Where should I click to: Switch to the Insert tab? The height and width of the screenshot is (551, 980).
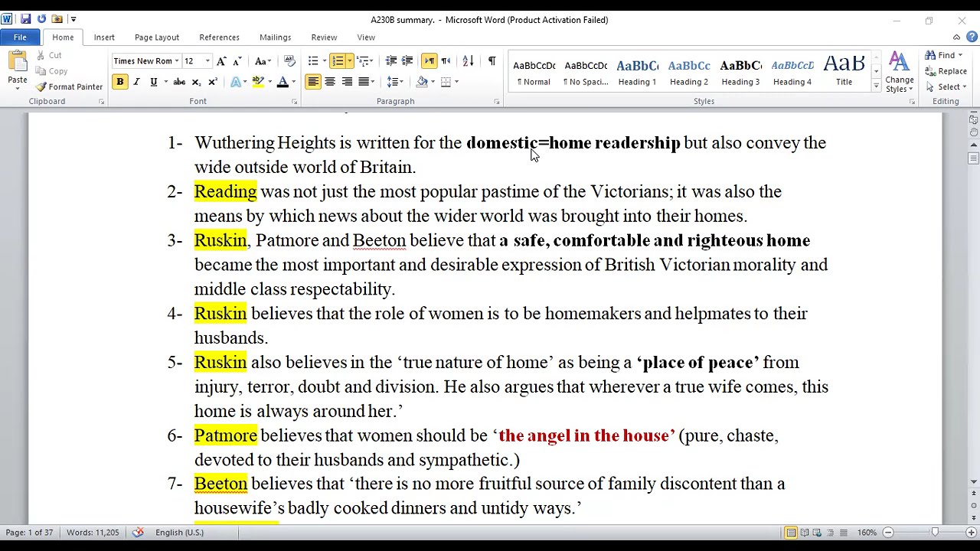pyautogui.click(x=104, y=37)
